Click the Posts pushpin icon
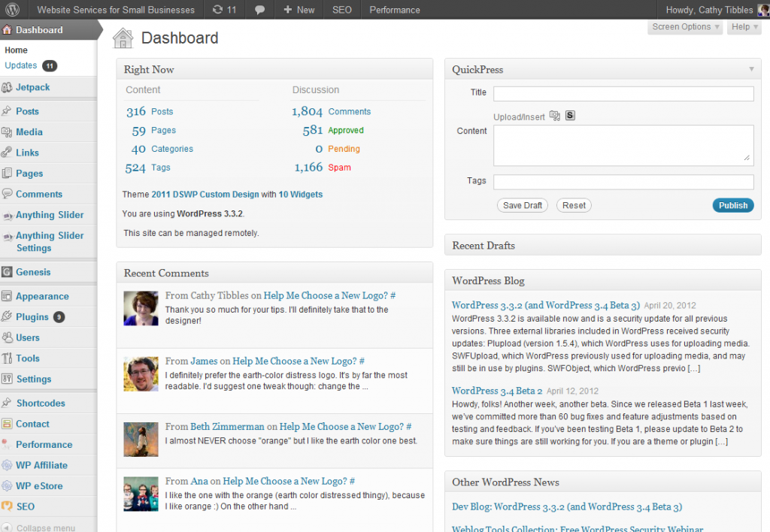The width and height of the screenshot is (770, 532). pos(6,111)
